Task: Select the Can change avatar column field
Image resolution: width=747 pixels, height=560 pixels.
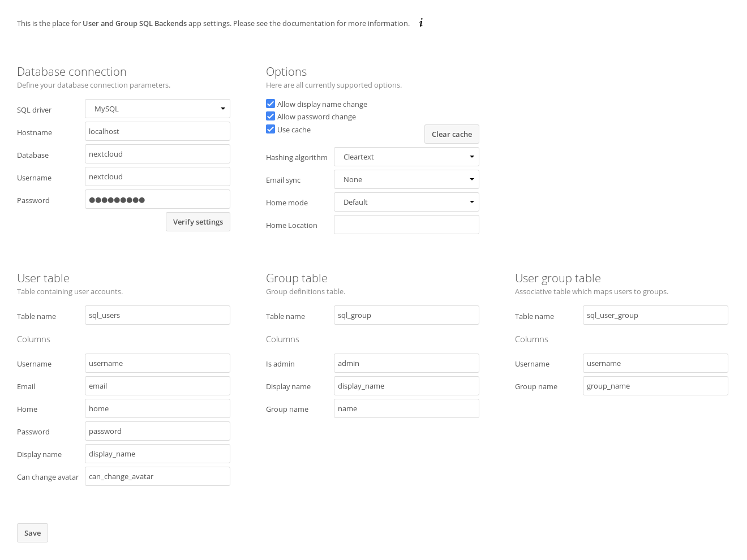Action: click(157, 476)
